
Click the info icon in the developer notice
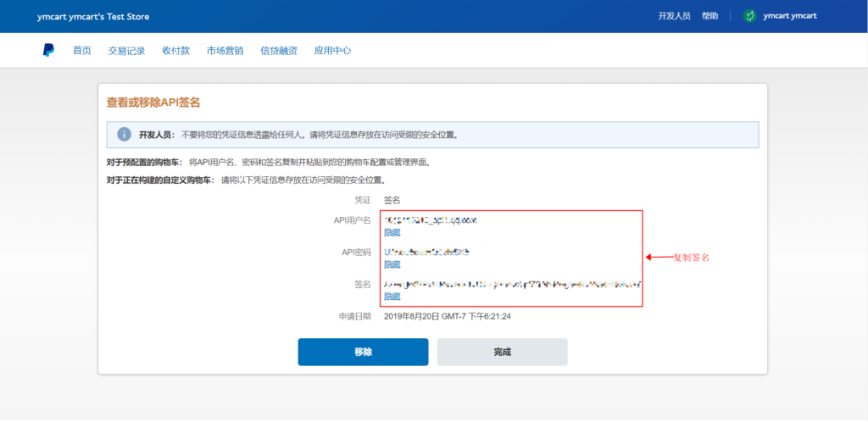pos(124,135)
